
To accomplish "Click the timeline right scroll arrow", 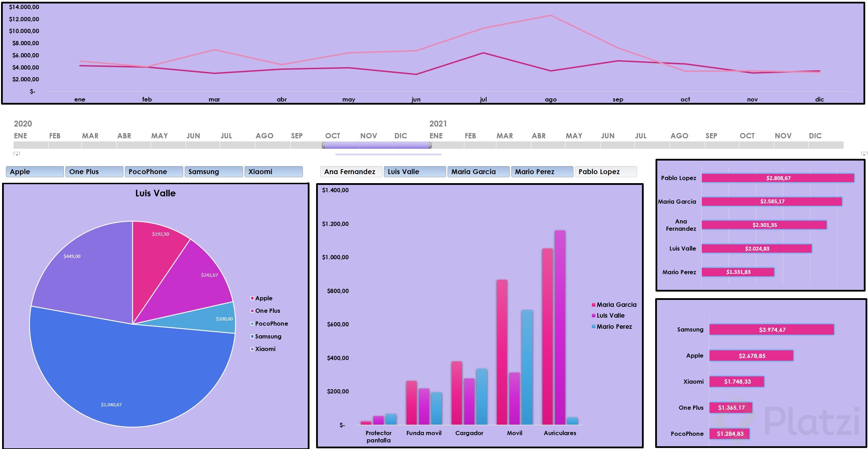I will coord(864,154).
